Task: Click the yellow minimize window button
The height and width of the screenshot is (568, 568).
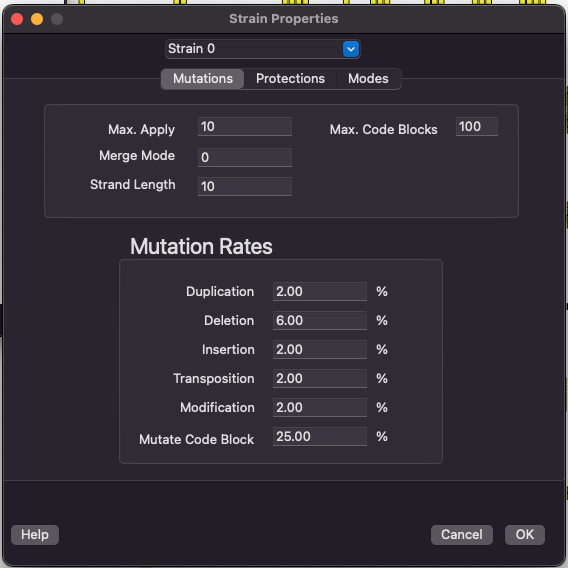Action: click(x=37, y=19)
